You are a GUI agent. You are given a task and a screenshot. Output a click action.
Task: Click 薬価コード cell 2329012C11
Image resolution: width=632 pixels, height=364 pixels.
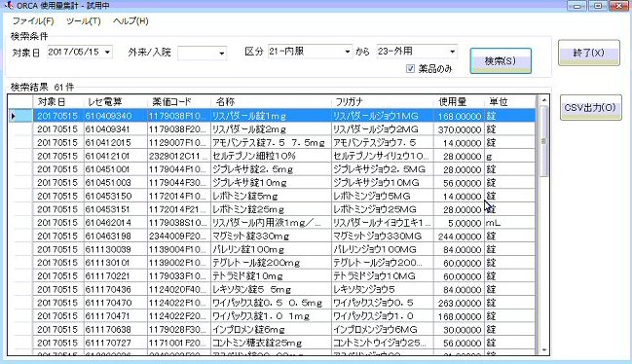coord(179,156)
